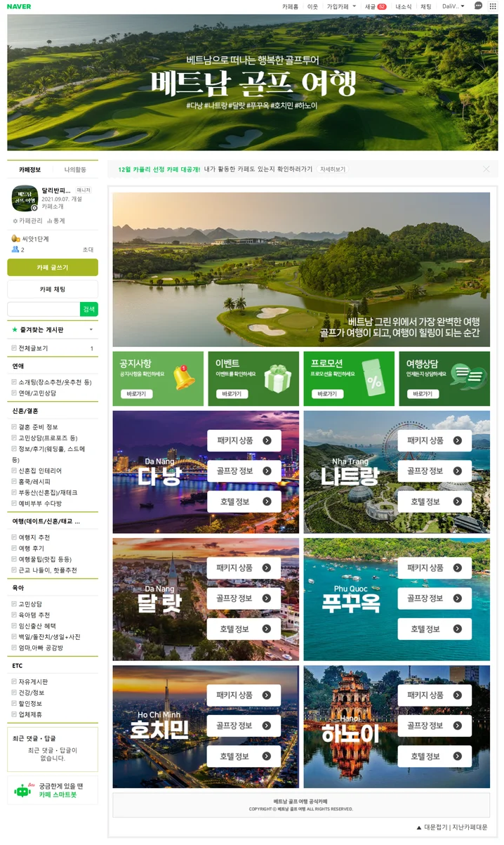Click the cafe search input field
This screenshot has height=845, width=504.
(44, 309)
